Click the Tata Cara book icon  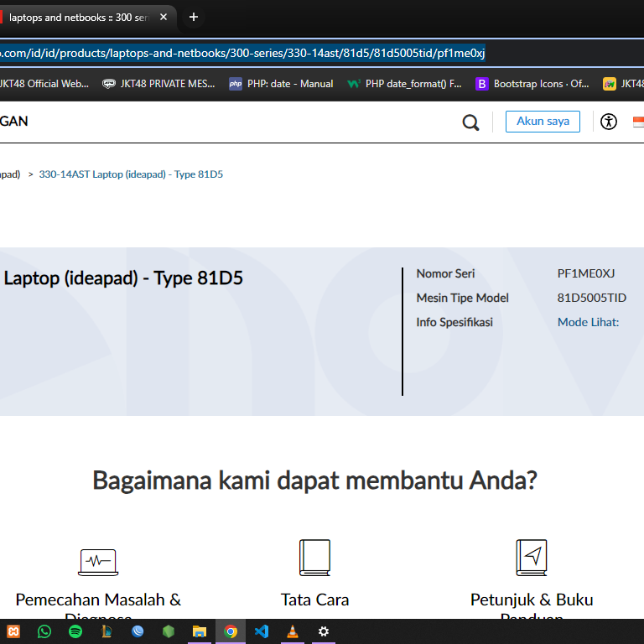[x=314, y=558]
